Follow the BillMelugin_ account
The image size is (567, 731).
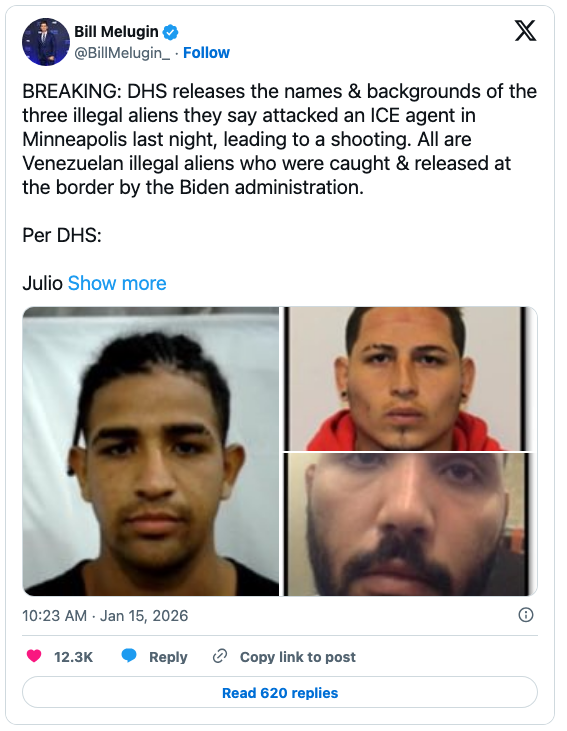point(206,53)
